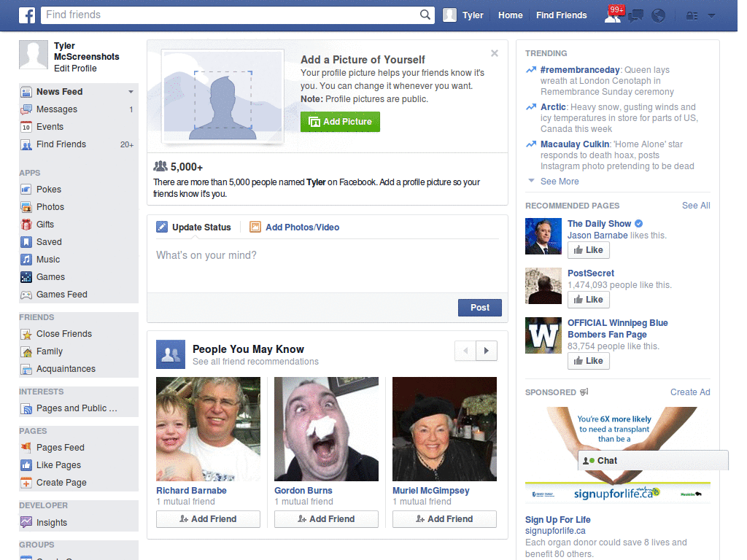Click the Music app icon
The height and width of the screenshot is (560, 747).
[26, 260]
